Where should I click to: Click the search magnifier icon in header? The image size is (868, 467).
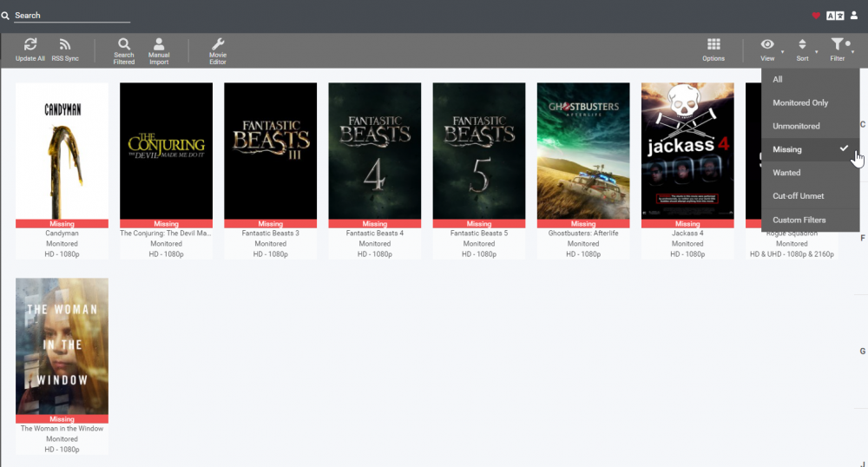point(5,16)
